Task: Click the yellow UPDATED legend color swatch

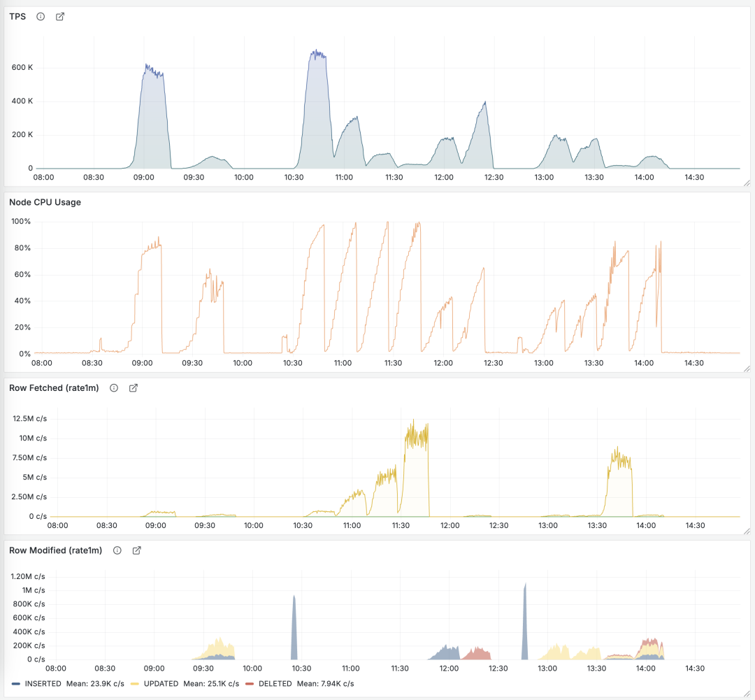Action: click(x=135, y=683)
